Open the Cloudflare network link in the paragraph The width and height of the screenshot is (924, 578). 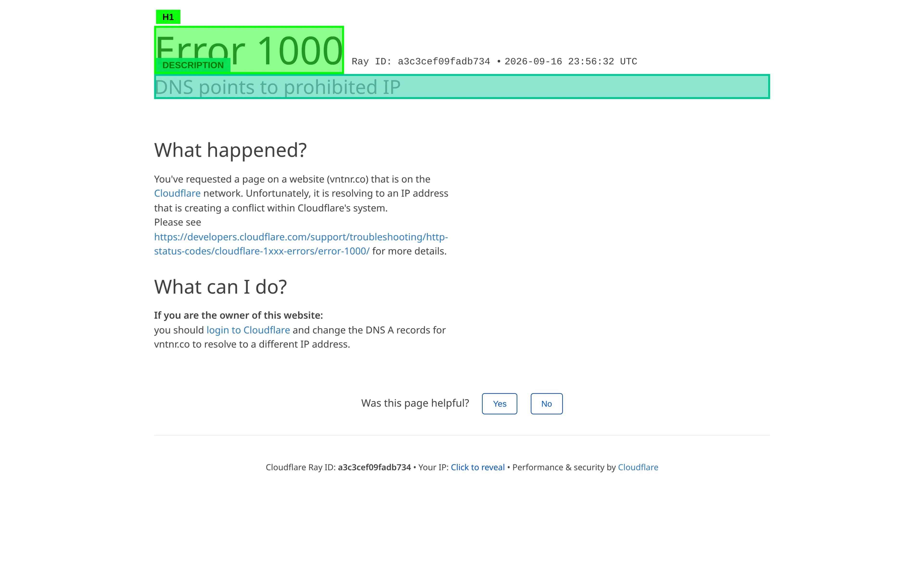tap(177, 193)
